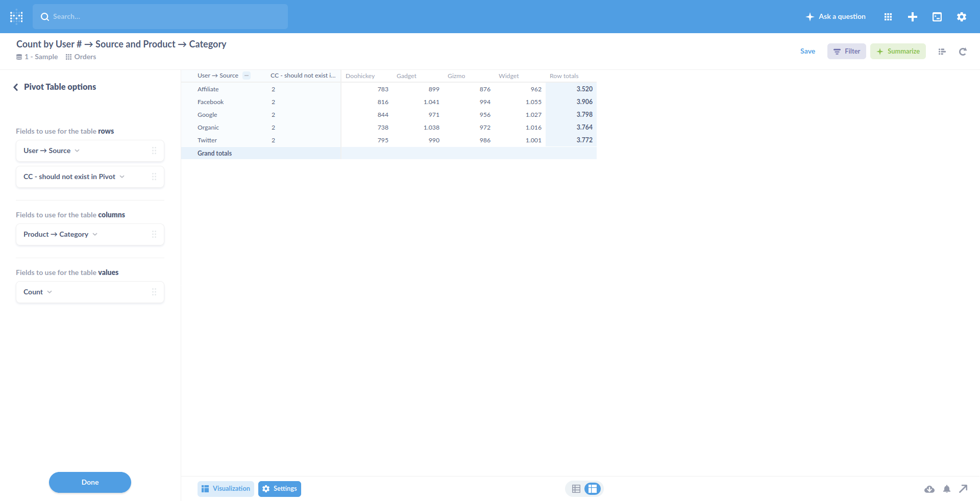The image size is (980, 501).
Task: Share the question via the arrow icon
Action: click(965, 489)
